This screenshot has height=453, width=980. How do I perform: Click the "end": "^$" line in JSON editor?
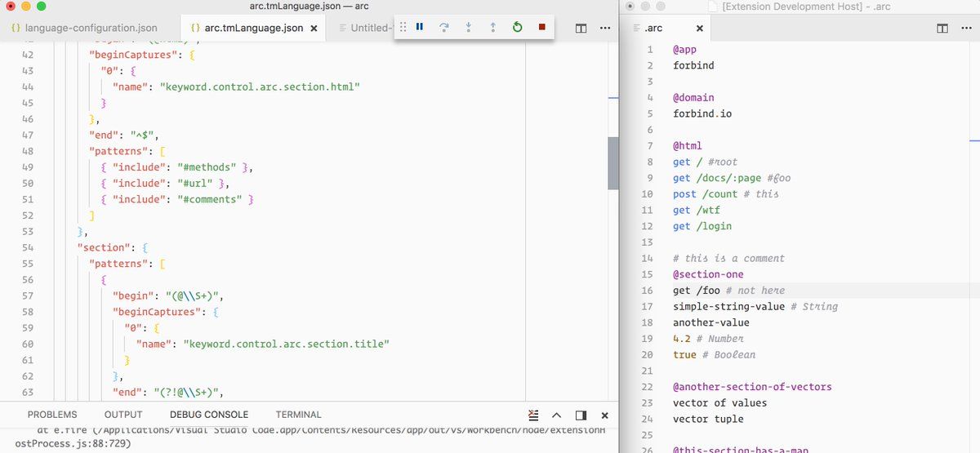pyautogui.click(x=124, y=135)
